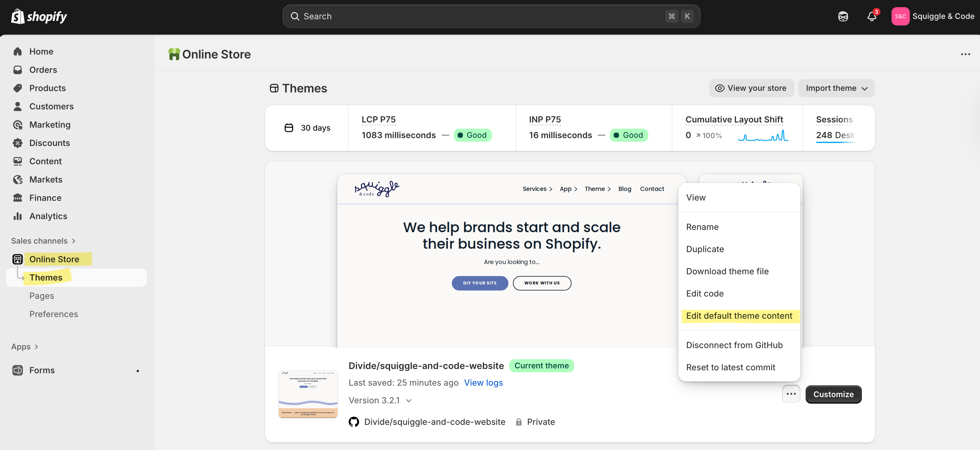Expand the Apps section
This screenshot has height=450, width=980.
point(25,346)
